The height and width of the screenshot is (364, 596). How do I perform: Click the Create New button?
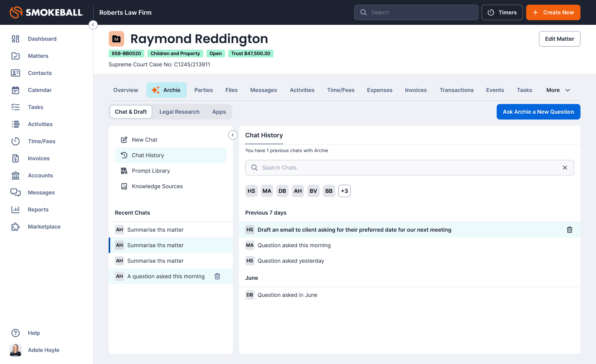pyautogui.click(x=553, y=12)
